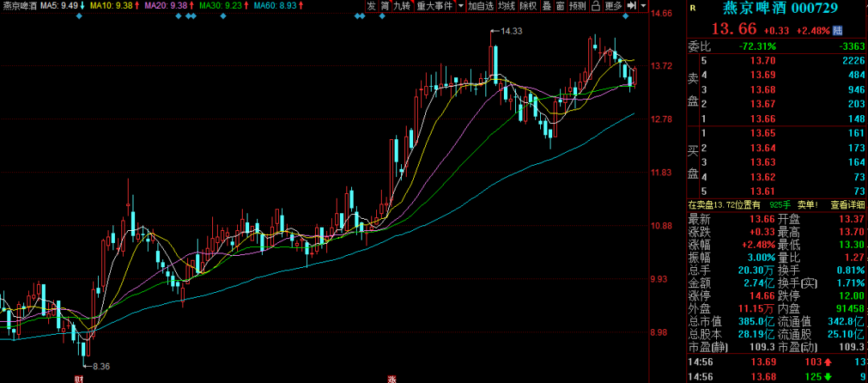Click the 内盘 value 91458

click(851, 309)
